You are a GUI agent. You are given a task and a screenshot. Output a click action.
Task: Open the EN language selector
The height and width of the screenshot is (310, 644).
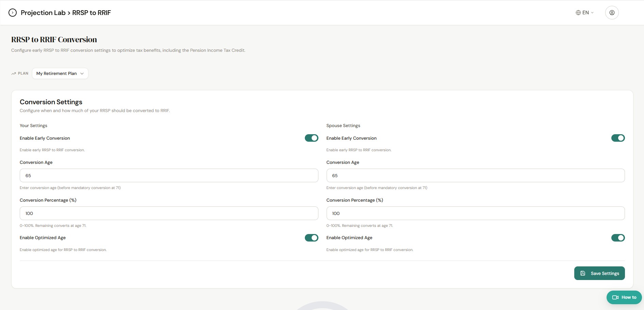585,13
